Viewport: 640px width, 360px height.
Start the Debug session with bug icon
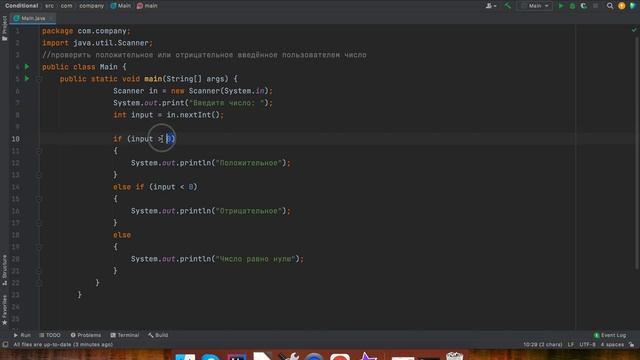click(x=572, y=6)
